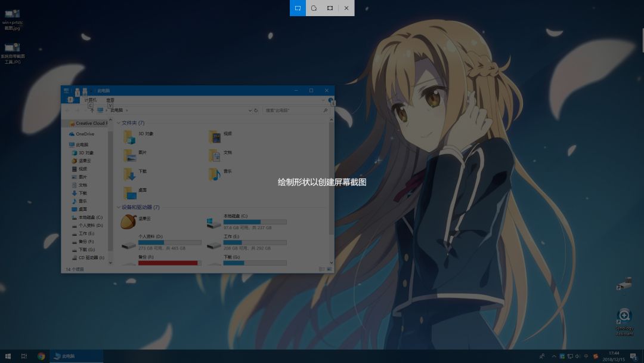Viewport: 644px width, 363px height.
Task: Select the freeform snip mode
Action: (x=314, y=8)
